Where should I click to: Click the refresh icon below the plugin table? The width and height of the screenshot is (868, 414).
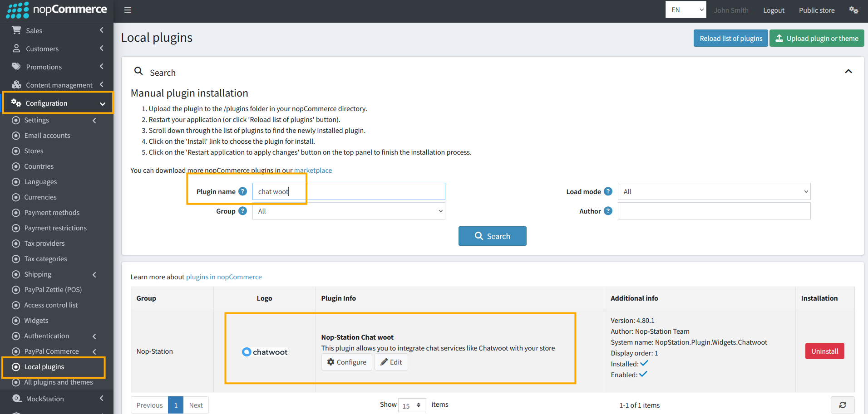click(843, 405)
